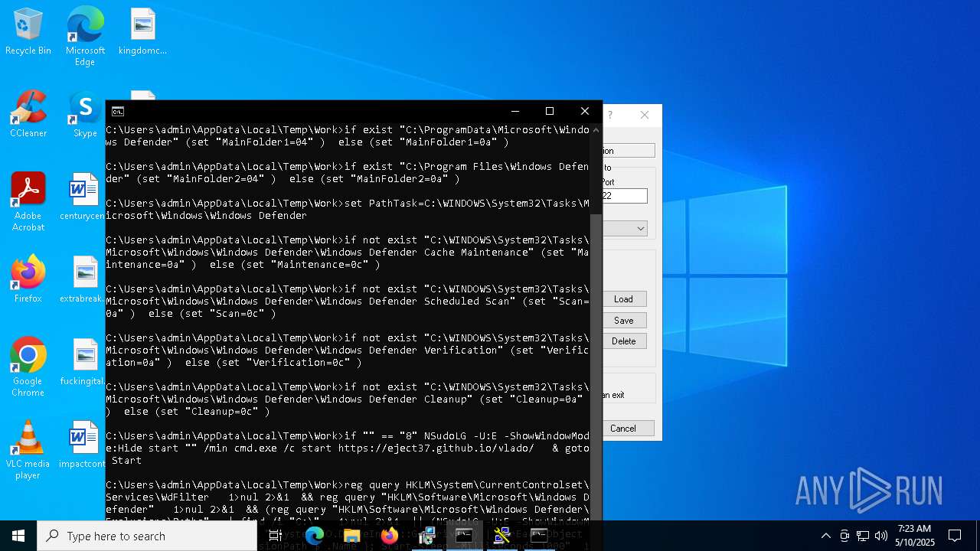Switch to Microsoft Edge on the taskbar

pos(315,536)
